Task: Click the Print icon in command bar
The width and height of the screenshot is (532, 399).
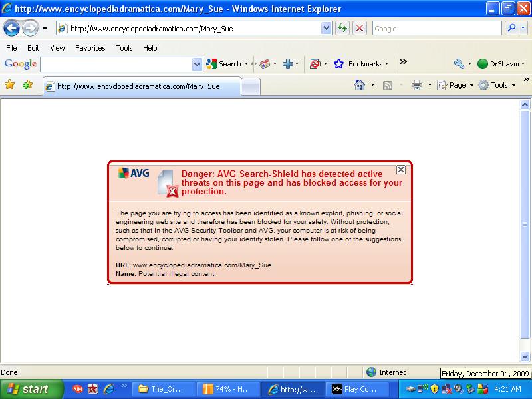Action: point(417,85)
